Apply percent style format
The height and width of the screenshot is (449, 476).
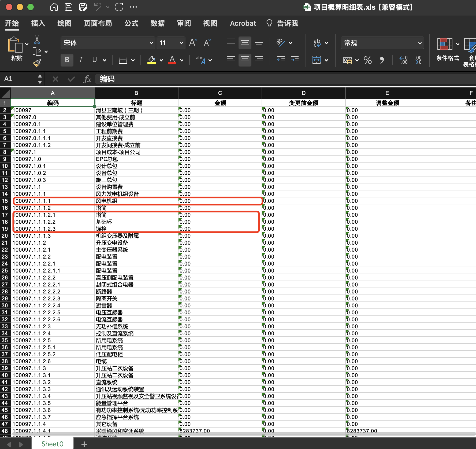click(368, 60)
